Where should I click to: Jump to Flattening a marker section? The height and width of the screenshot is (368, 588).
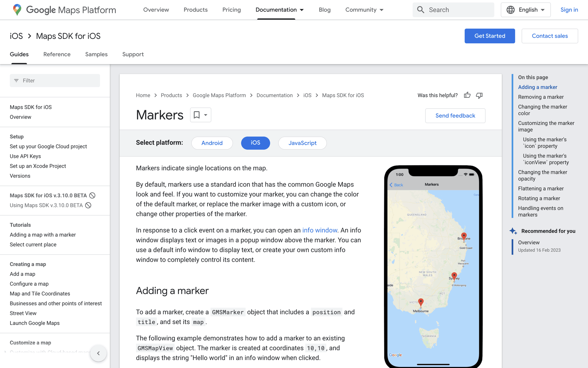click(x=541, y=189)
